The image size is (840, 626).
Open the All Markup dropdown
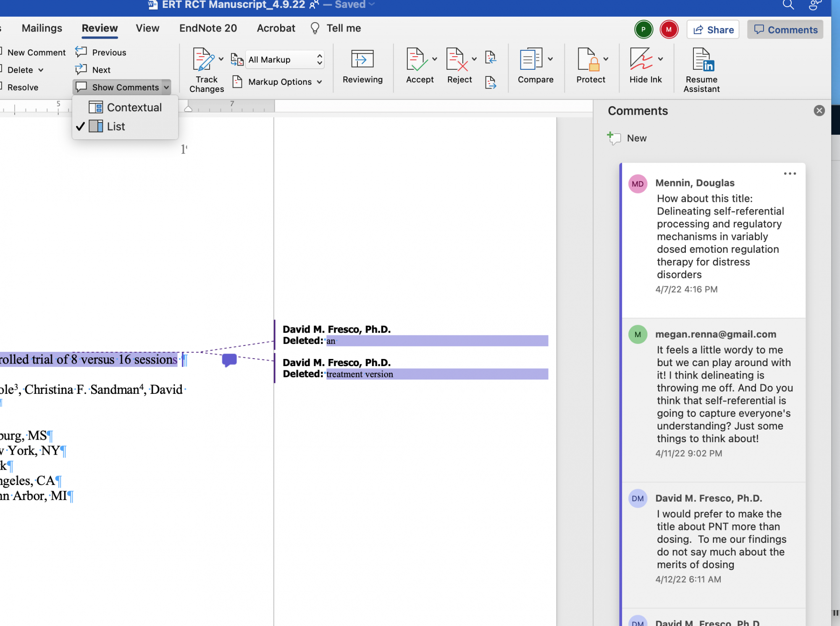pos(285,60)
